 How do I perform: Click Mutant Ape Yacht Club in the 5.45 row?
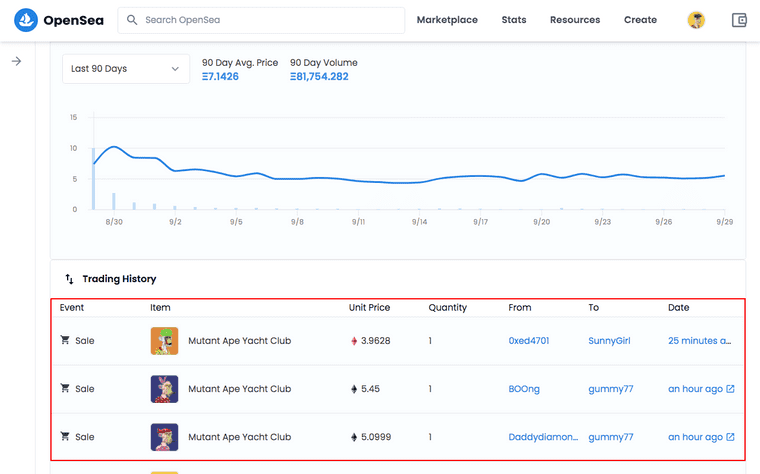click(x=239, y=389)
